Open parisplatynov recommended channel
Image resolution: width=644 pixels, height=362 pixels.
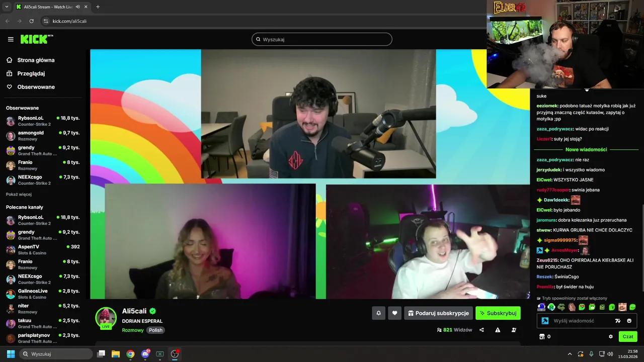(43, 338)
